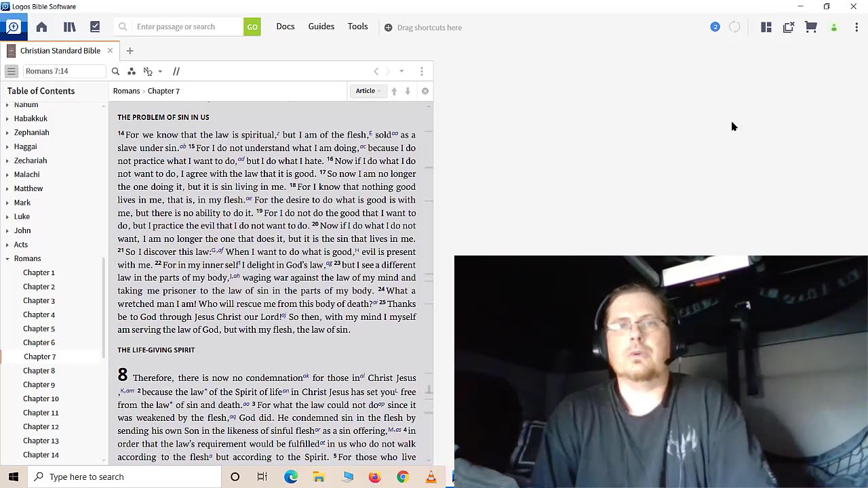Open the Library icon
The height and width of the screenshot is (488, 868).
tap(69, 27)
